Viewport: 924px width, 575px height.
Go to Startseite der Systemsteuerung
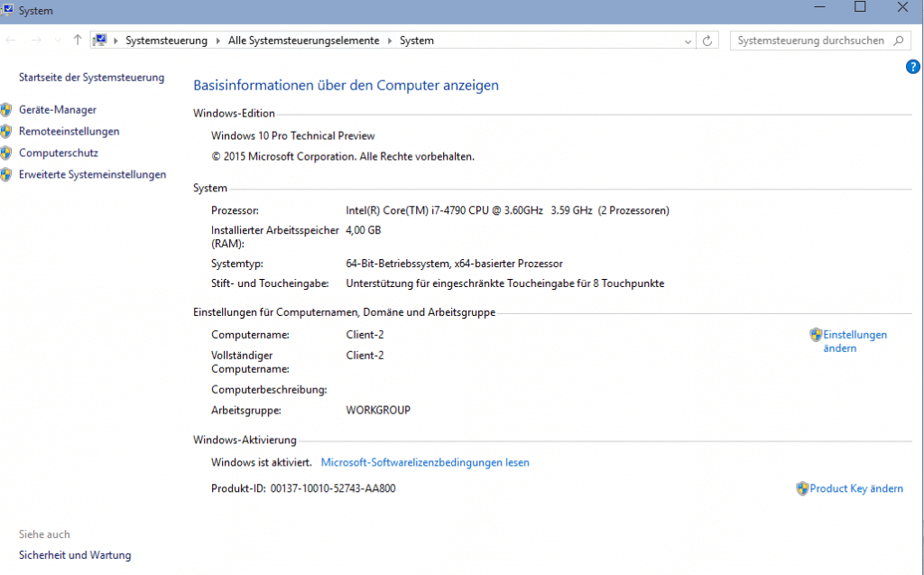tap(91, 78)
